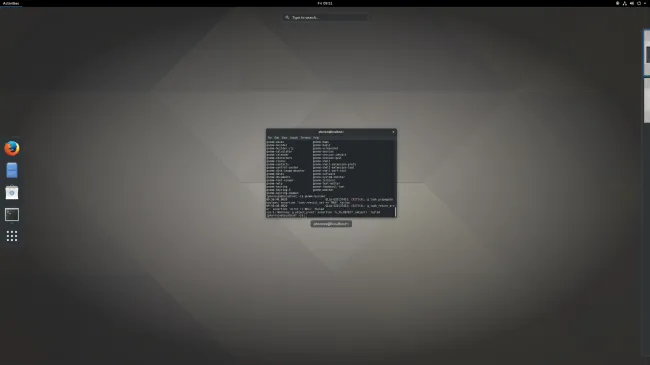Image resolution: width=650 pixels, height=365 pixels.
Task: Close the terminal window from overview
Action: point(393,132)
